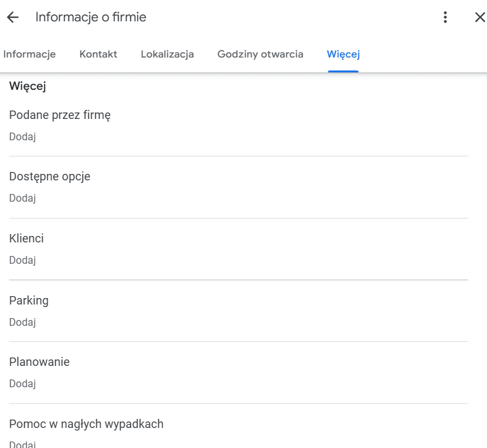Switch to the Informacje tab

tap(30, 54)
